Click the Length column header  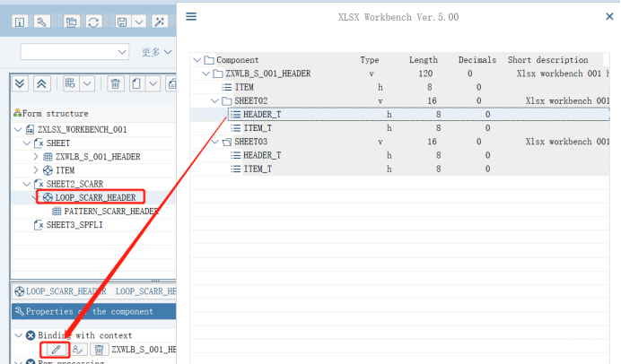click(424, 60)
